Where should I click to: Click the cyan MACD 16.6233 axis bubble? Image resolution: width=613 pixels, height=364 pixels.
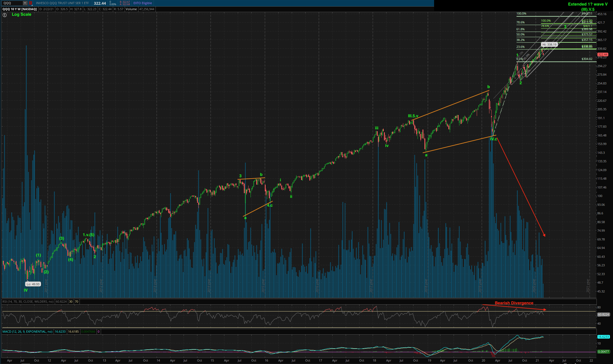603,337
